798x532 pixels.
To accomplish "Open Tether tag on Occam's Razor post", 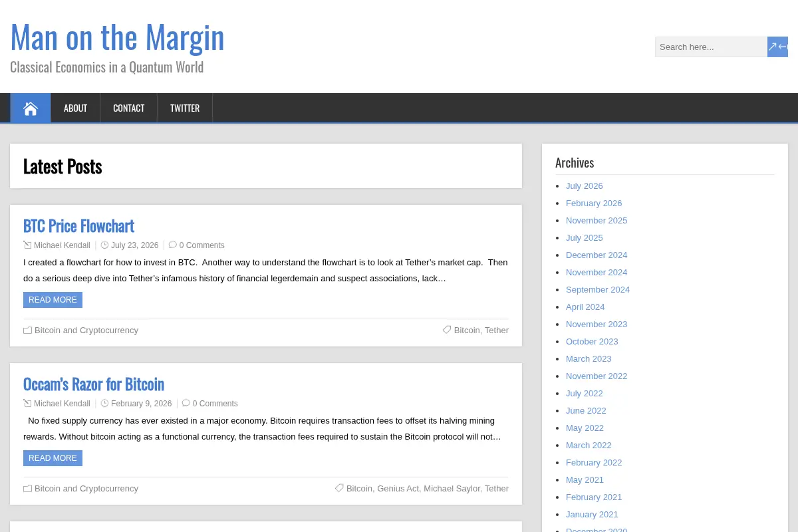I will point(497,489).
